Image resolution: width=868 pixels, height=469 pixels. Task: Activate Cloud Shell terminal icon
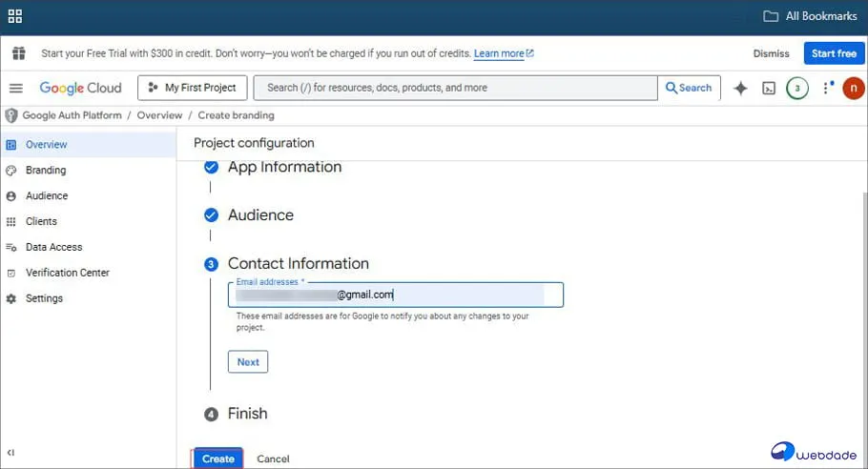[x=769, y=88]
